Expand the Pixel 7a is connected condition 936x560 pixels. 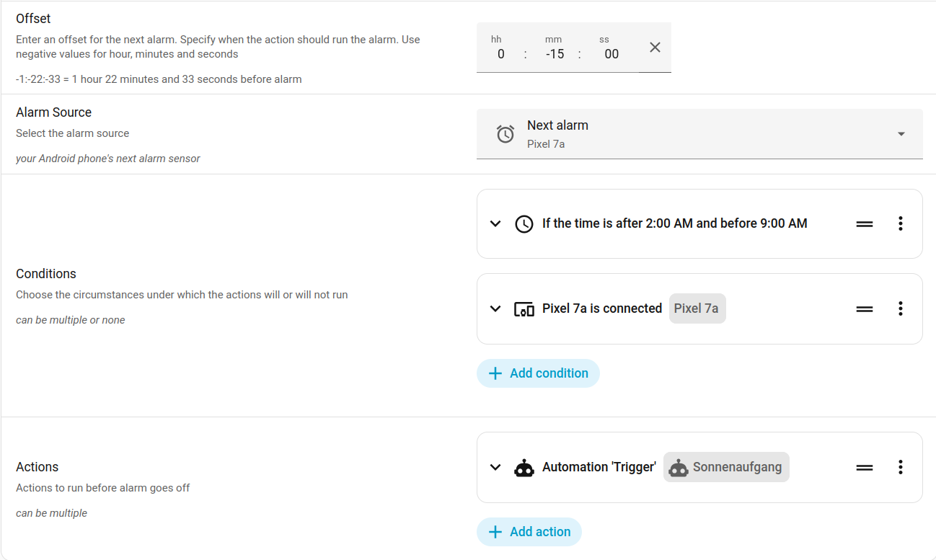point(495,309)
